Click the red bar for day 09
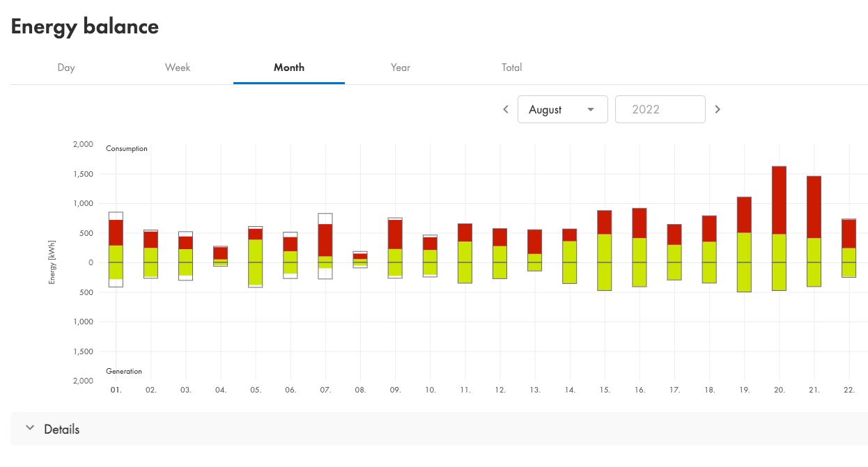The image size is (868, 467). tap(395, 234)
